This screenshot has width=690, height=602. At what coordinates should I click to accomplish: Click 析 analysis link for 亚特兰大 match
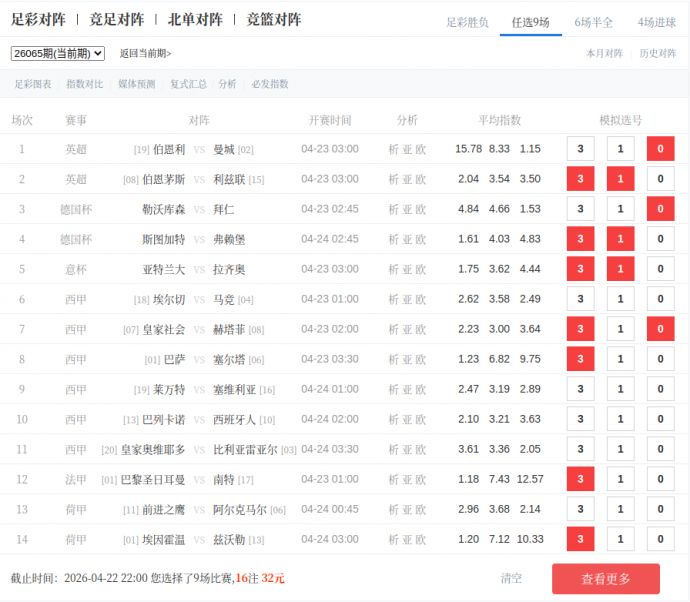coord(393,269)
